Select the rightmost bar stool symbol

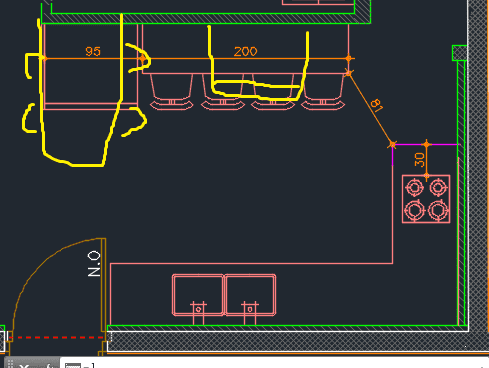pos(323,92)
